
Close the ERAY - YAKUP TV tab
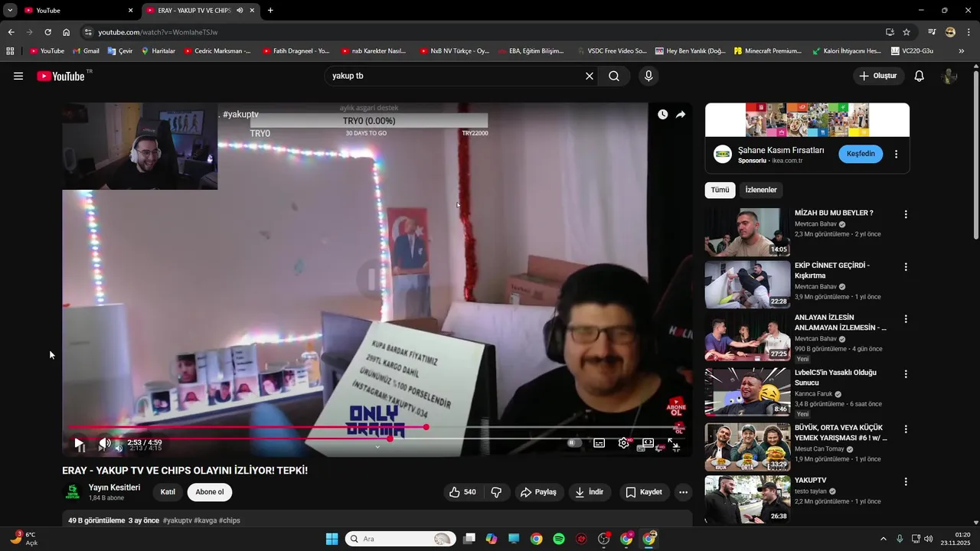pyautogui.click(x=252, y=10)
